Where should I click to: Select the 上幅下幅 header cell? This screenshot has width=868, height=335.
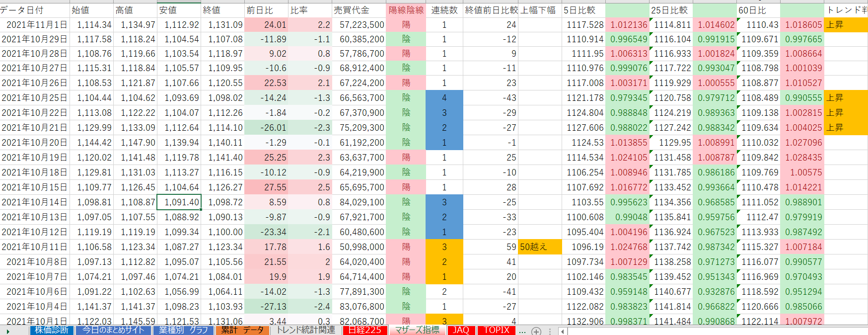click(x=540, y=10)
